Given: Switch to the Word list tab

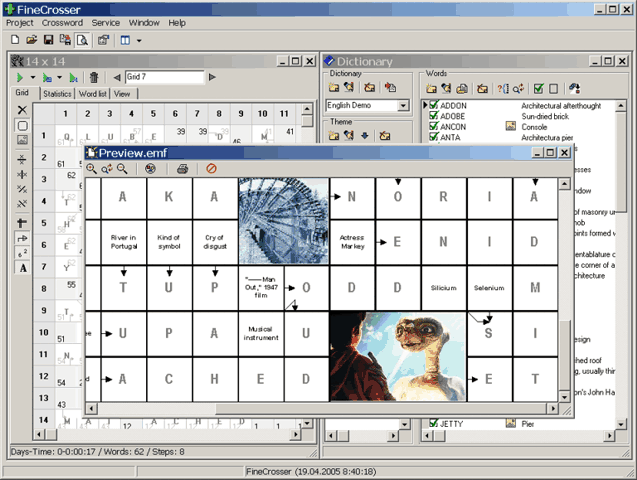Looking at the screenshot, I should coord(93,94).
